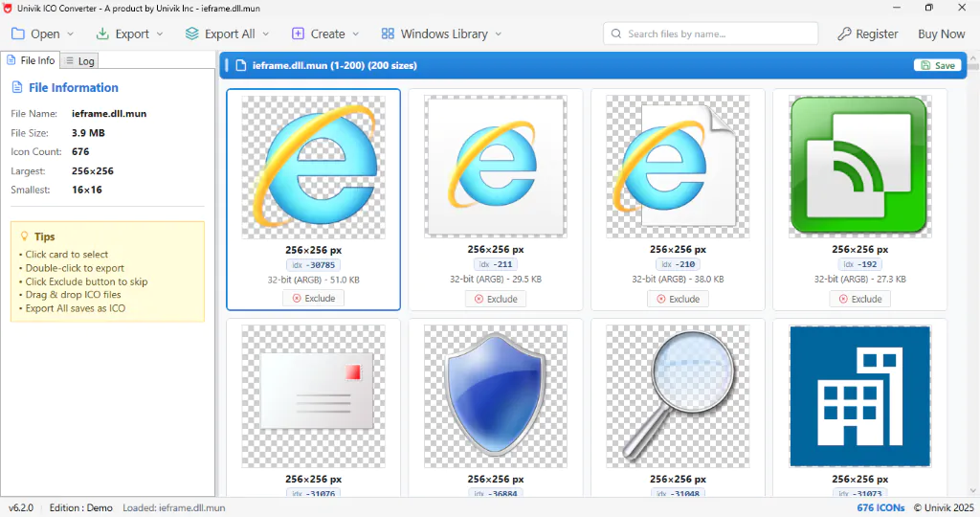Click the Univik app logo in the title bar
This screenshot has height=517, width=980.
8,8
